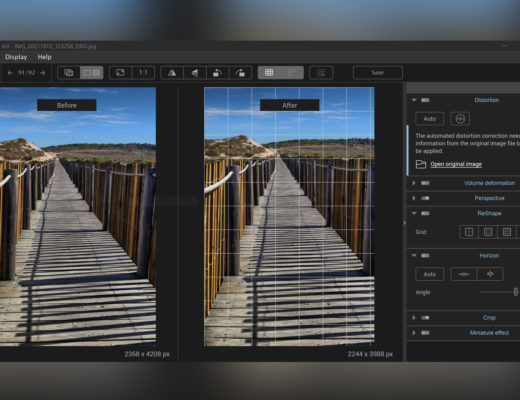Viewport: 520px width, 400px height.
Task: Toggle the Perspective correction switch
Action: tap(425, 198)
